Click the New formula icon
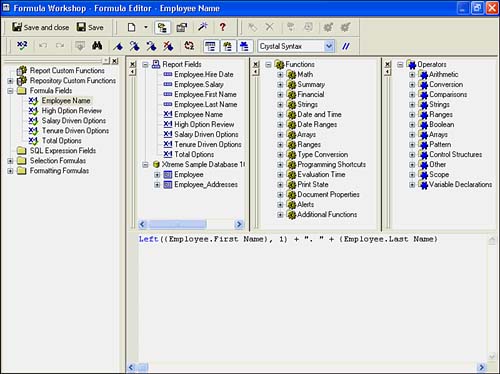The height and width of the screenshot is (374, 500). 132,27
